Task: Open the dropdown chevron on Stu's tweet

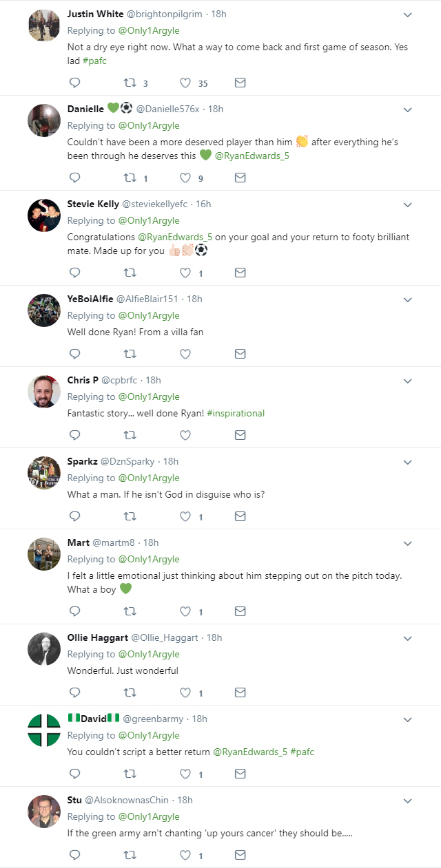Action: coord(407,801)
